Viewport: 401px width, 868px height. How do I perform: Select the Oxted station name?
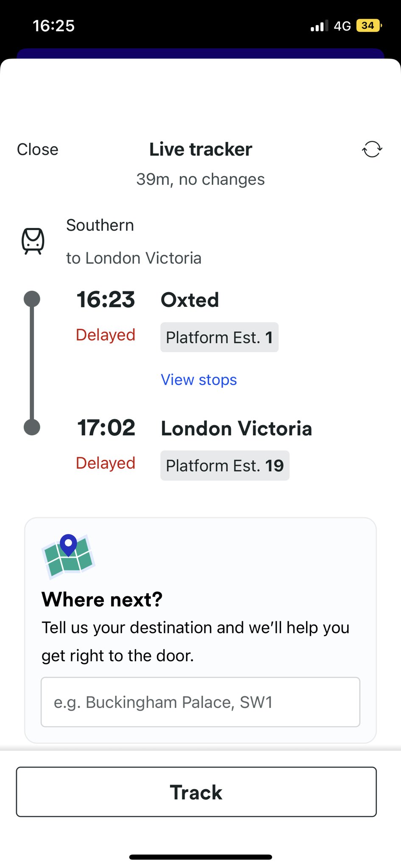pos(189,300)
